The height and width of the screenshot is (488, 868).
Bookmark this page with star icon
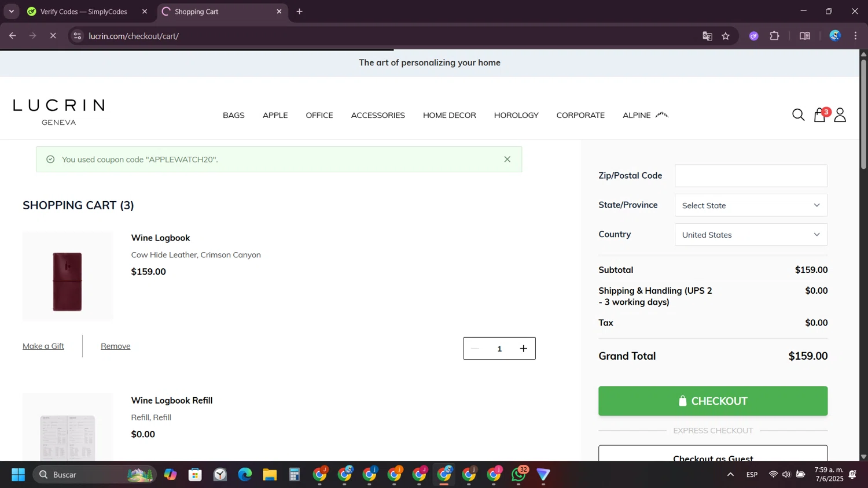[x=726, y=36]
